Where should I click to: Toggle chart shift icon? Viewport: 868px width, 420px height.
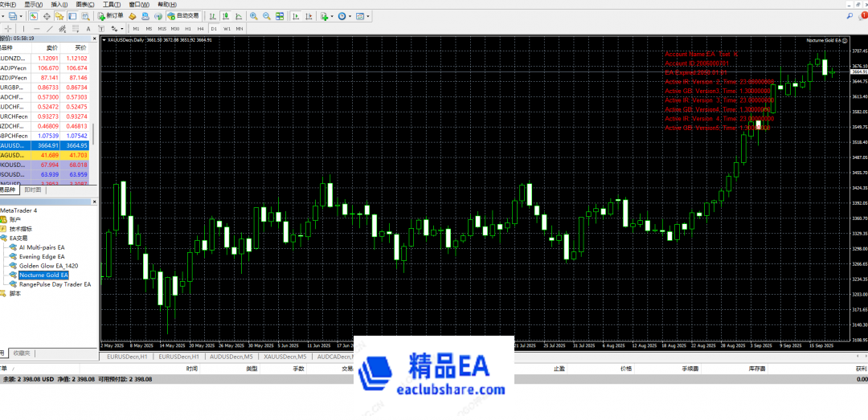[x=309, y=16]
